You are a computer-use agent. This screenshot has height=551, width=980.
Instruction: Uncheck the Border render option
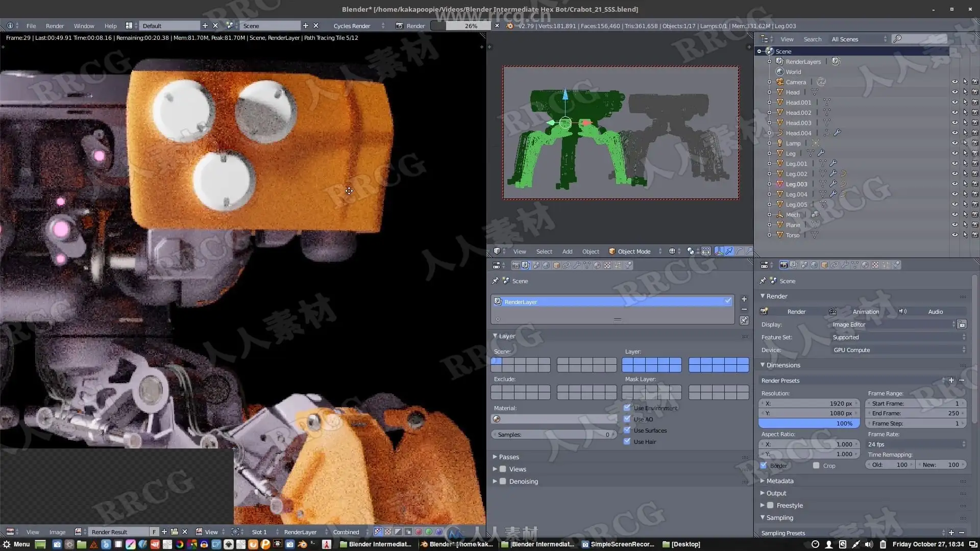tap(764, 465)
